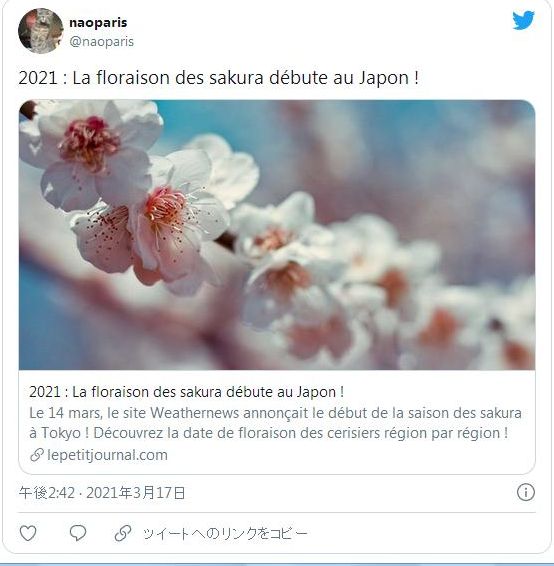Viewport: 554px width, 566px height.
Task: Visit the lepetitjournal.com domain link
Action: pos(107,455)
